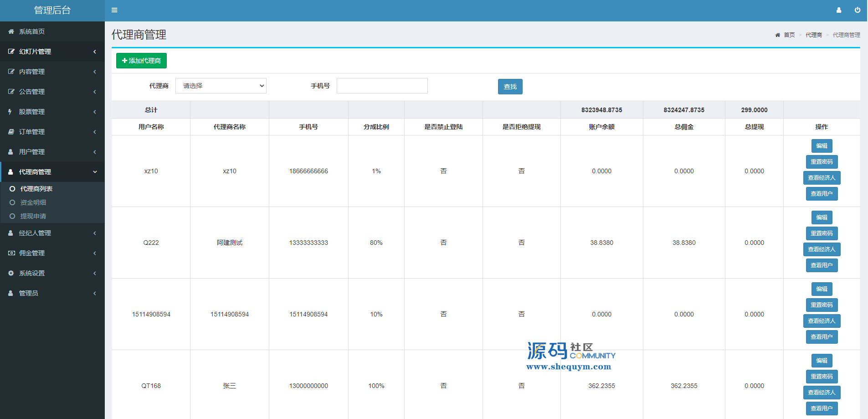Expand 股票管理 chevron arrow
The height and width of the screenshot is (419, 868).
95,112
